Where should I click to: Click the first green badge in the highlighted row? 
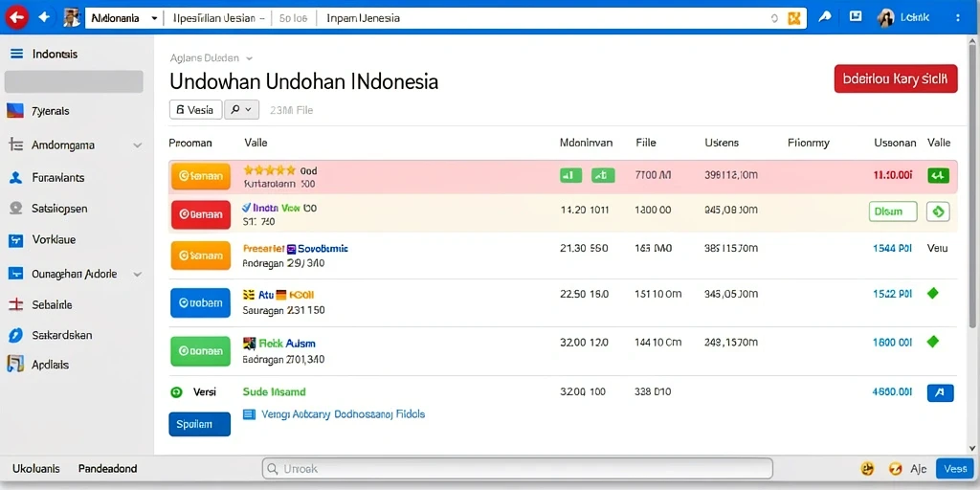[570, 176]
